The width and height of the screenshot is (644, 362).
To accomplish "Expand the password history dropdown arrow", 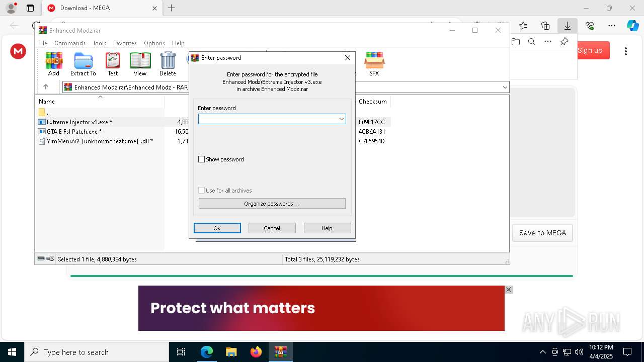I will tap(342, 119).
